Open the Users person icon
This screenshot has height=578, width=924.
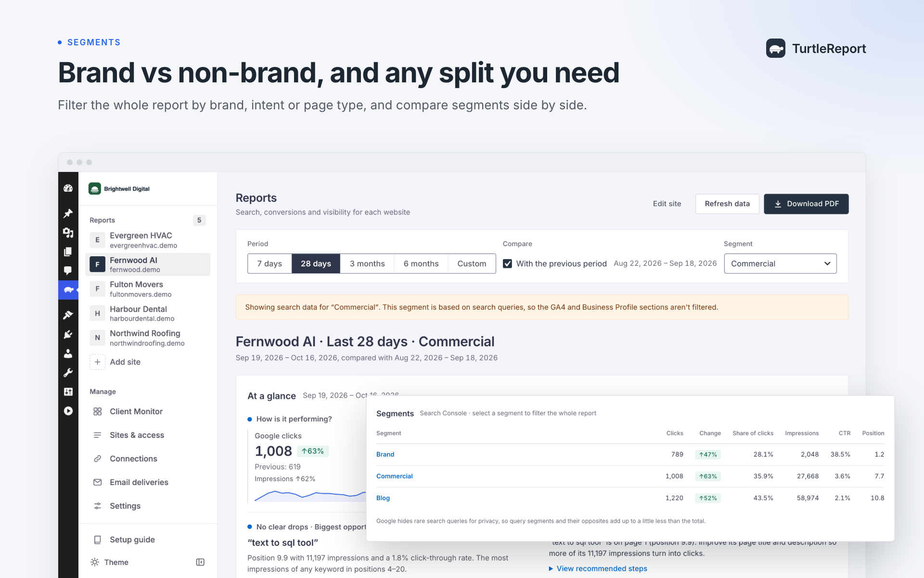[68, 354]
